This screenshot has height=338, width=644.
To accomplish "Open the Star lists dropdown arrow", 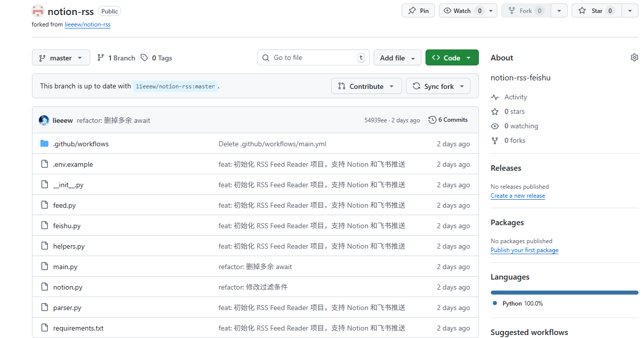I will point(630,10).
